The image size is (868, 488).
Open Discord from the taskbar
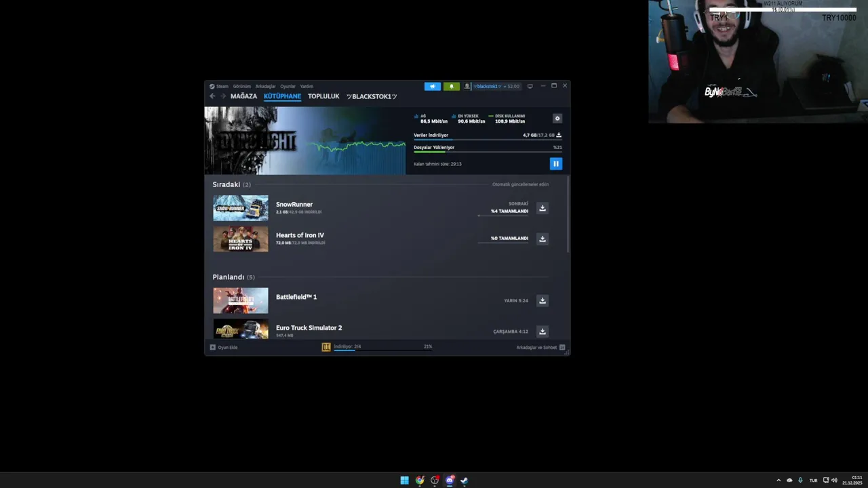[450, 481]
